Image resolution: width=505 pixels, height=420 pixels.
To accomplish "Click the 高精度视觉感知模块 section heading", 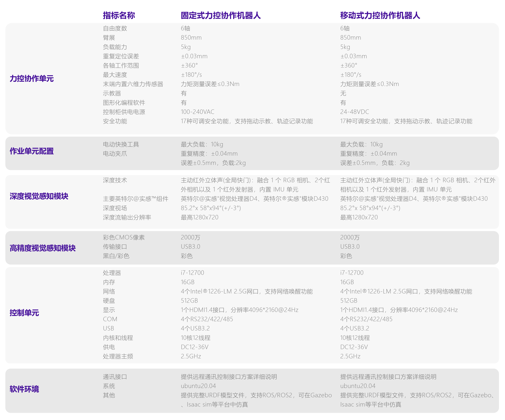I will point(43,248).
